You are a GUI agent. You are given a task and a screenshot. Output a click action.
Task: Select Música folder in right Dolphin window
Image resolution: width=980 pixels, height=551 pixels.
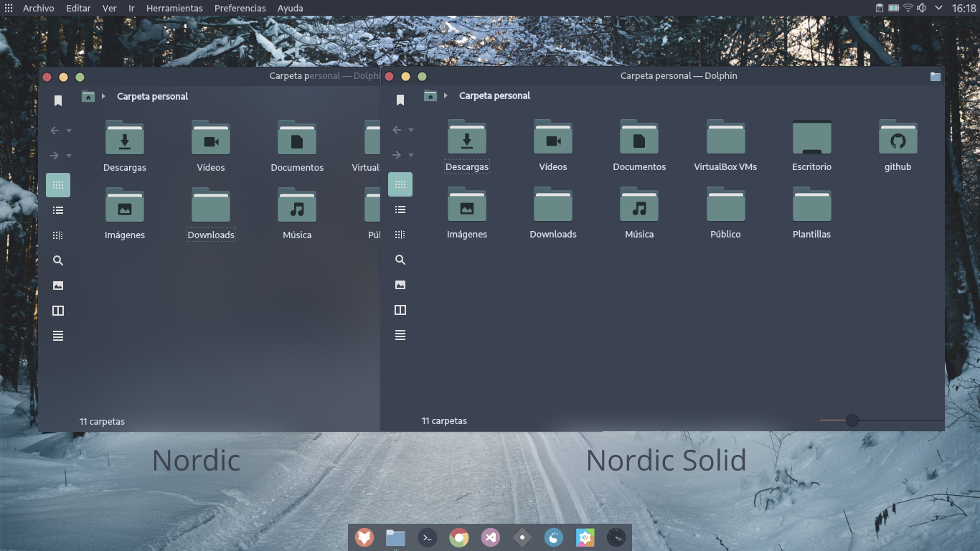[639, 214]
